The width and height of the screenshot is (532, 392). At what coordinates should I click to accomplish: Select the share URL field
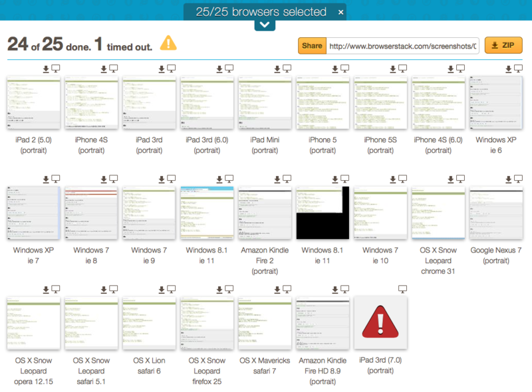[x=402, y=46]
